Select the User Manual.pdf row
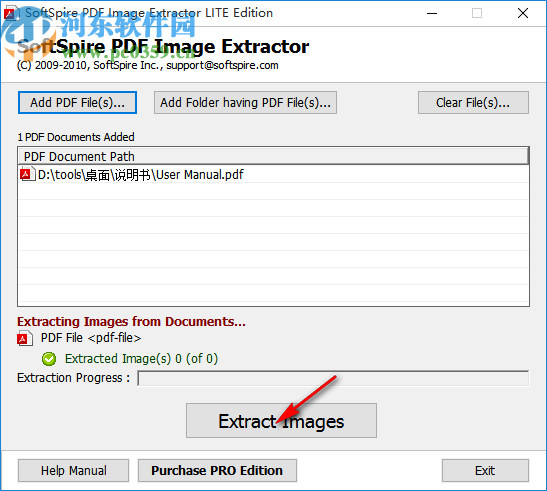Screen dimensions: 547x491 pyautogui.click(x=273, y=174)
